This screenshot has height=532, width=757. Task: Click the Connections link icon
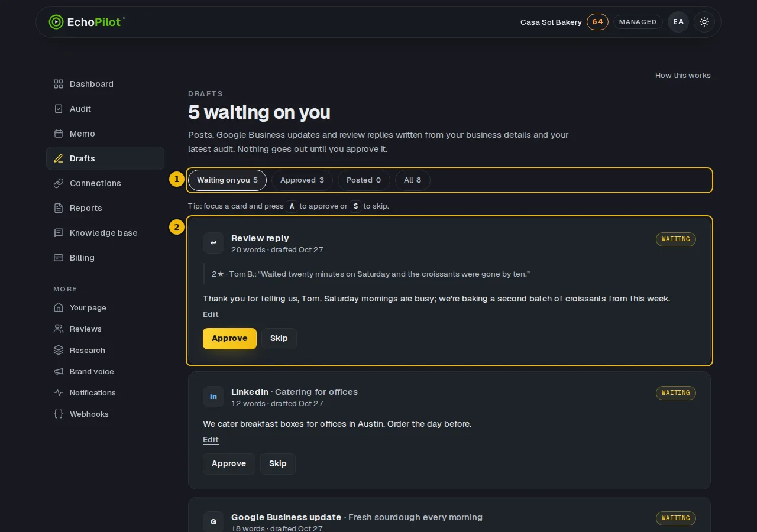coord(59,183)
